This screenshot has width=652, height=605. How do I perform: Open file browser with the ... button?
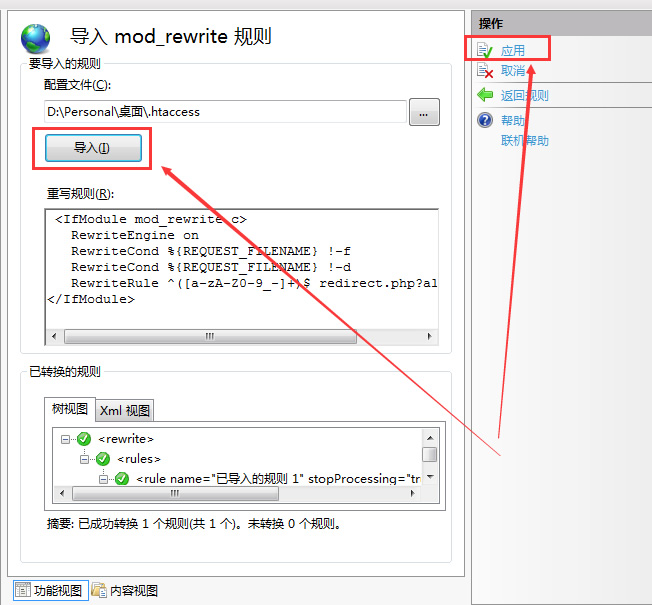point(424,113)
